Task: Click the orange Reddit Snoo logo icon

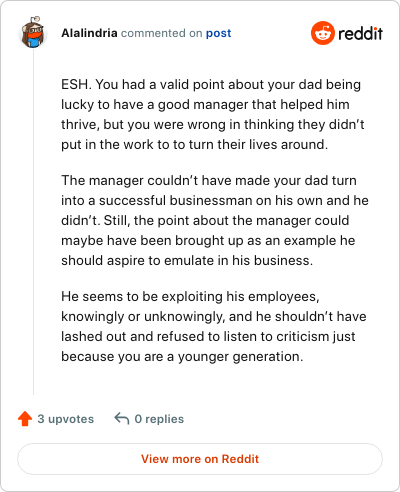Action: pyautogui.click(x=323, y=33)
